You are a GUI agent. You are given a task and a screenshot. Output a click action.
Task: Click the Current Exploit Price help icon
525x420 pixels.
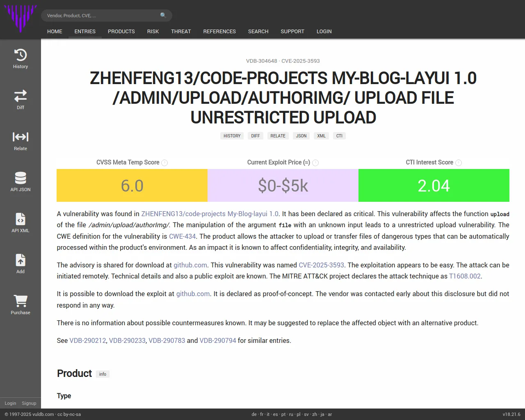pyautogui.click(x=315, y=163)
